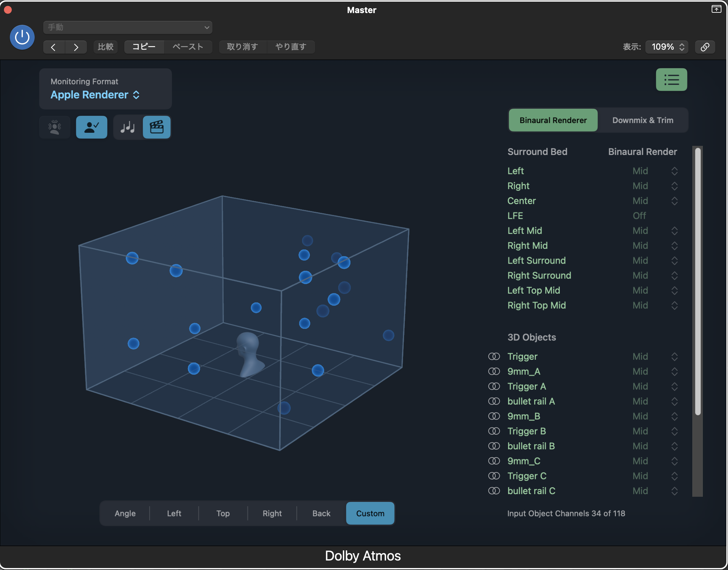Toggle link icon beside Trigger C
Viewport: 728px width, 570px height.
pos(494,476)
